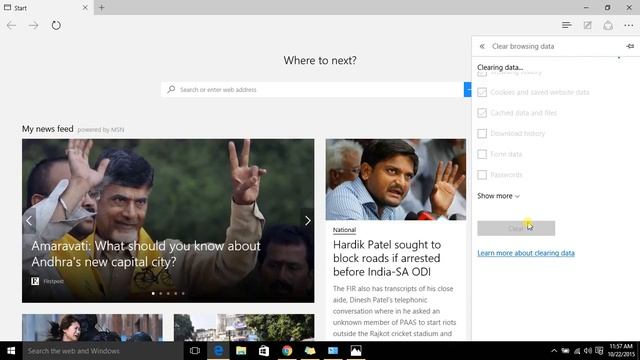
Task: Click the Edge icon on the taskbar
Action: [218, 351]
